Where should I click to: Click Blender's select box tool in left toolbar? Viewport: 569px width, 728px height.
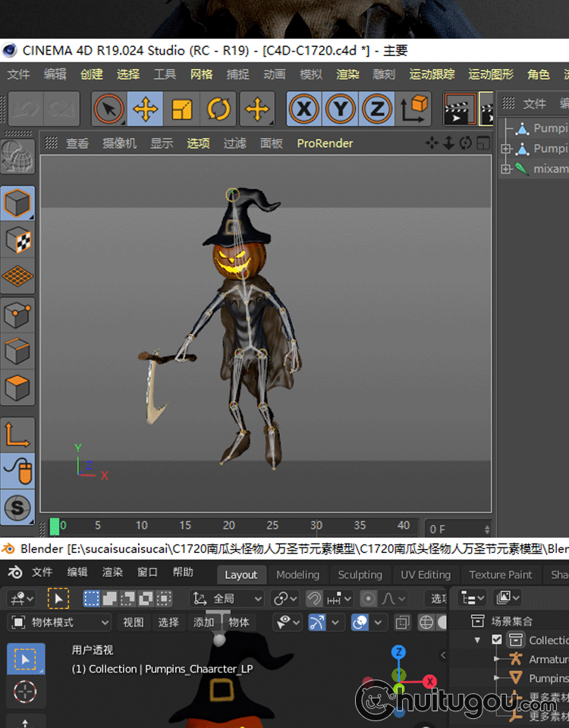pyautogui.click(x=25, y=659)
